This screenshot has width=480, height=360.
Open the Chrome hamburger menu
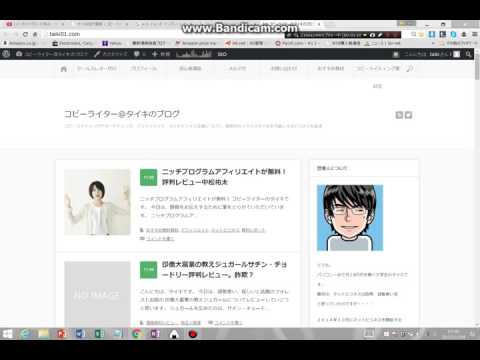(x=474, y=34)
